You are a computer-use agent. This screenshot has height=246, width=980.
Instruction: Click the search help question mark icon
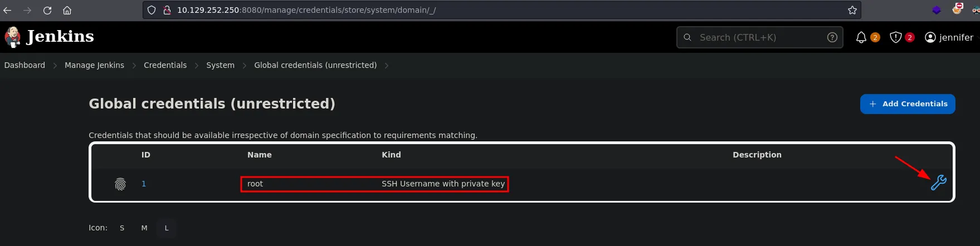click(832, 37)
